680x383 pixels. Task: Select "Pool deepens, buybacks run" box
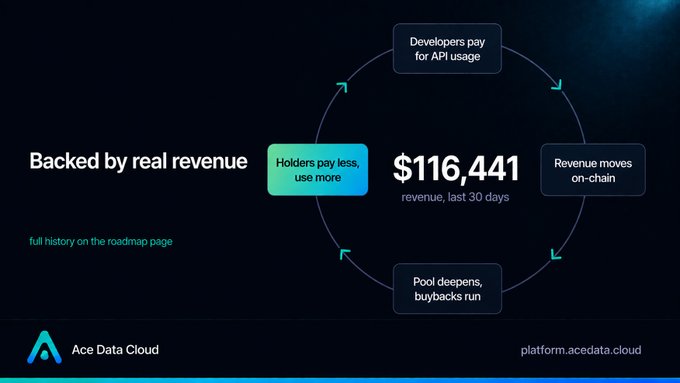coord(447,289)
